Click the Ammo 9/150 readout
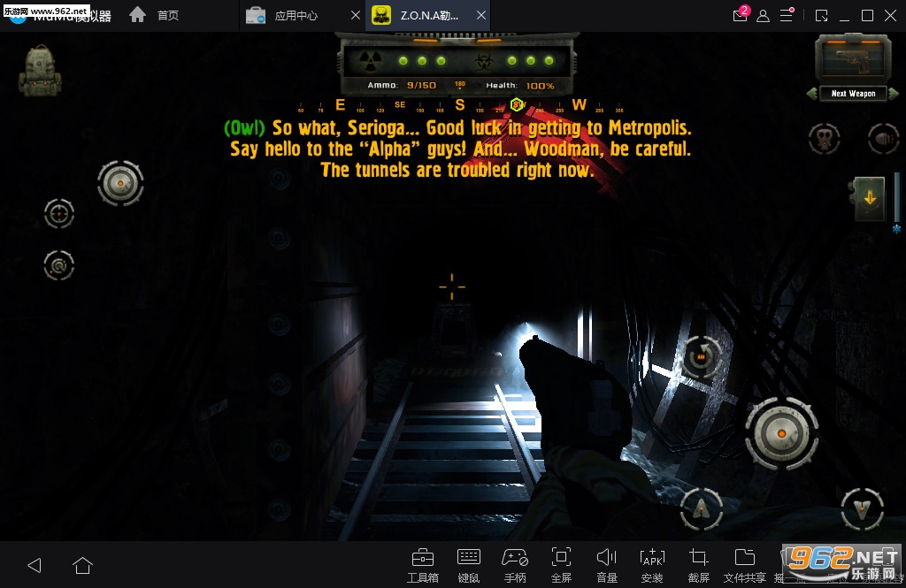906x588 pixels. click(x=402, y=86)
